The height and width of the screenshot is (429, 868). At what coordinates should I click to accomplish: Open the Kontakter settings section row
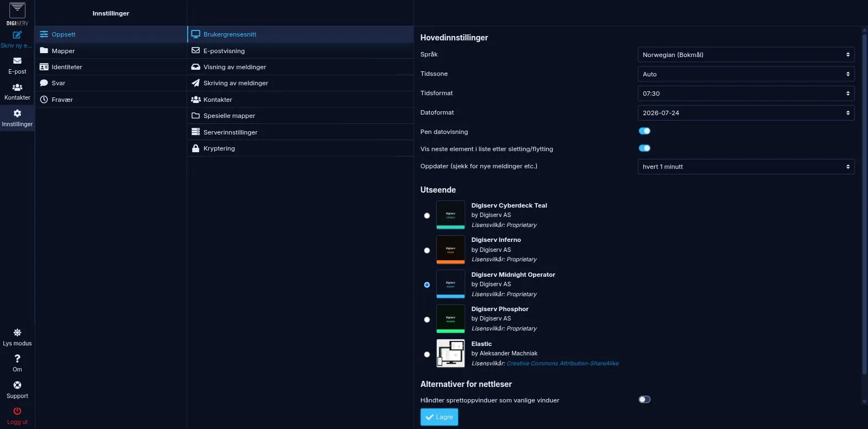(x=301, y=100)
